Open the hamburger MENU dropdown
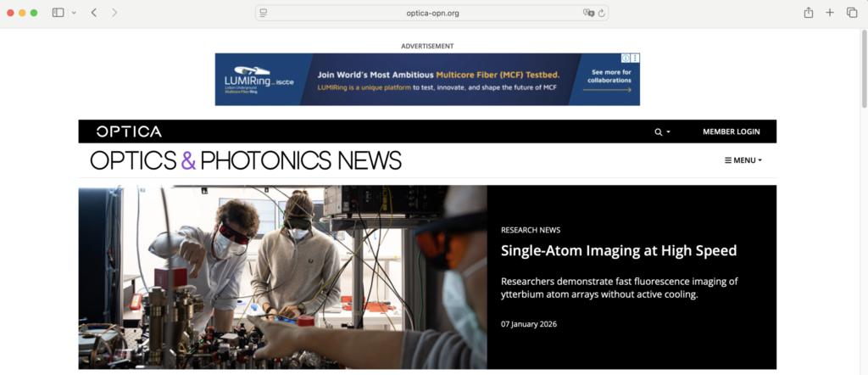This screenshot has height=375, width=868. tap(743, 160)
